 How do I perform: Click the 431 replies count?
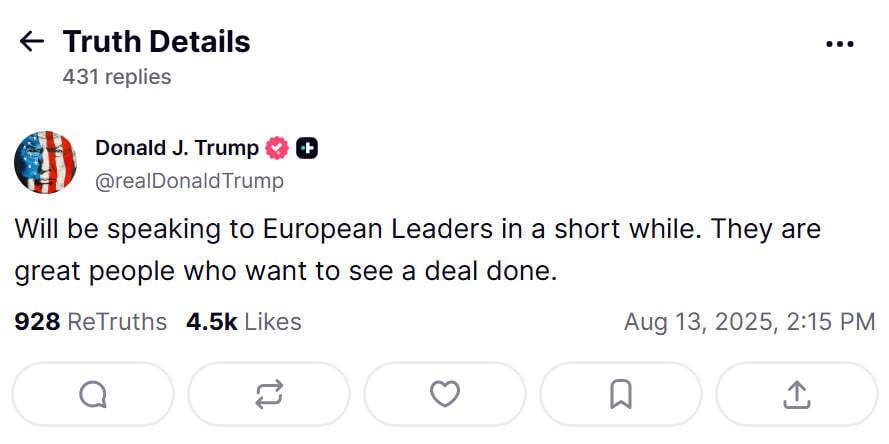click(117, 76)
